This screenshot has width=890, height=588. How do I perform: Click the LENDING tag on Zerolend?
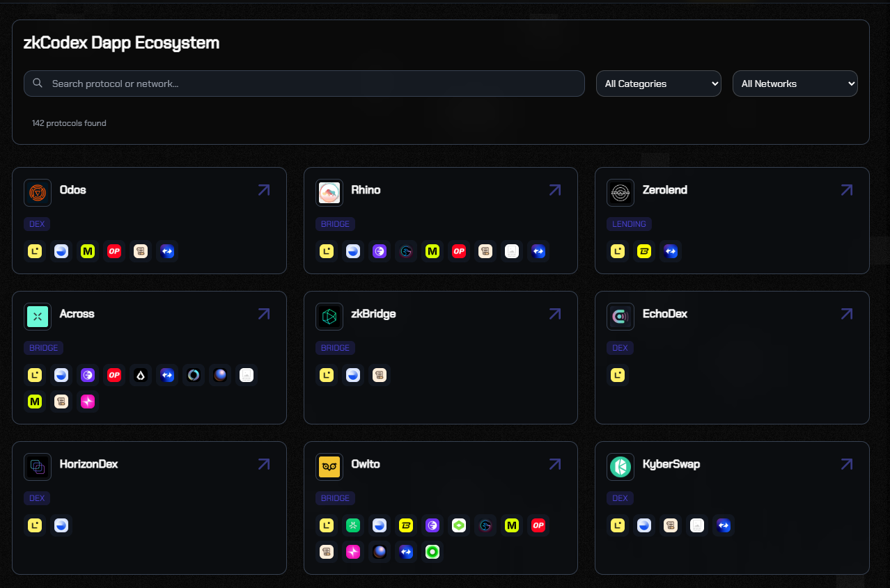pyautogui.click(x=630, y=224)
